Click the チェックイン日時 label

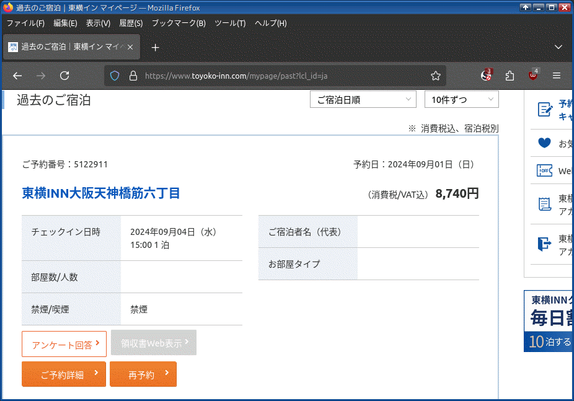click(66, 232)
